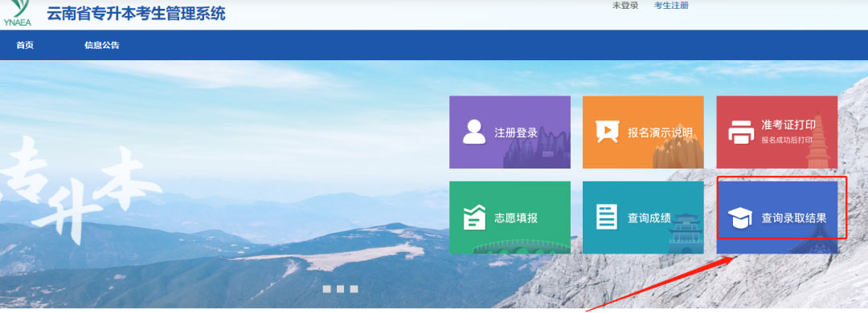Click the YNAEA logo in the header

tap(17, 12)
